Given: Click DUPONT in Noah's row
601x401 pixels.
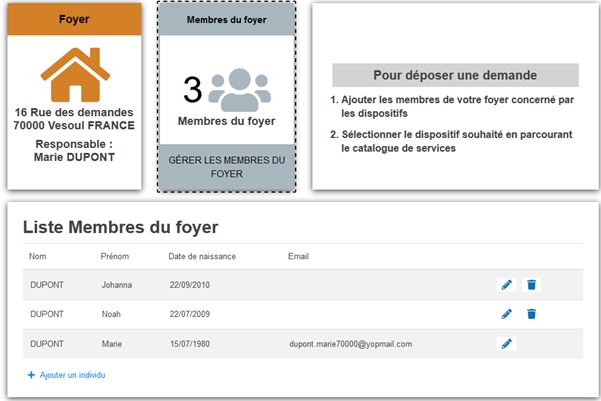Looking at the screenshot, I should [47, 314].
